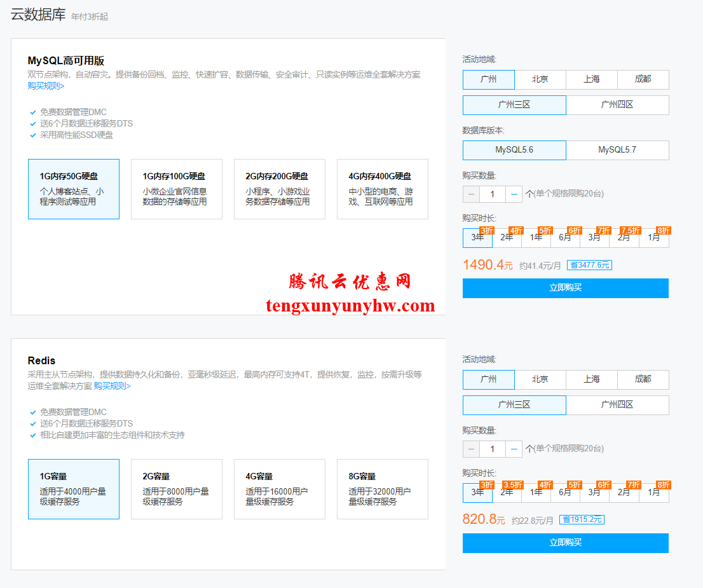
Task: Focus the MySQL quantity input field
Action: pos(492,195)
